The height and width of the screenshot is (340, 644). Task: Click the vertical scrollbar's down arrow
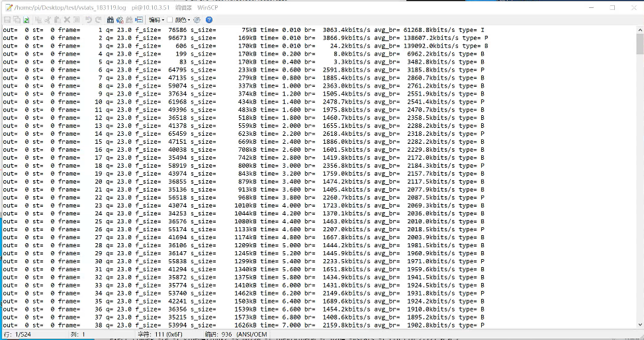[x=639, y=325]
